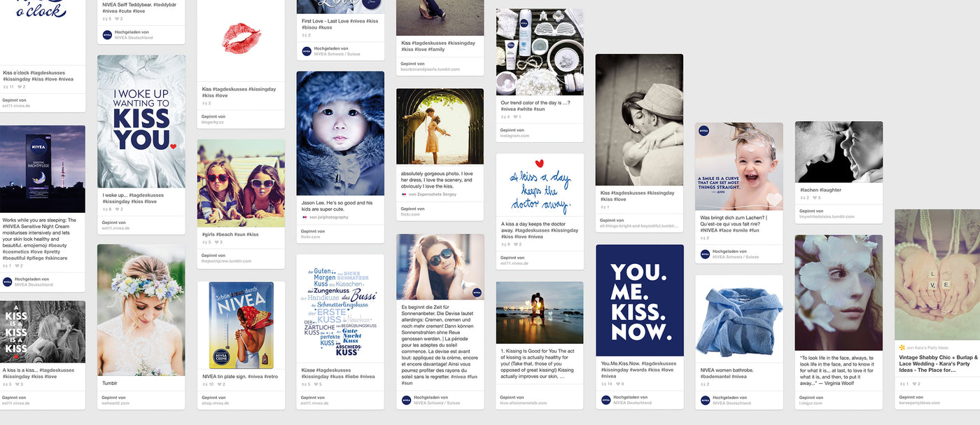
Task: Open the 'I woke up wanting to kiss you' pin
Action: point(141,122)
